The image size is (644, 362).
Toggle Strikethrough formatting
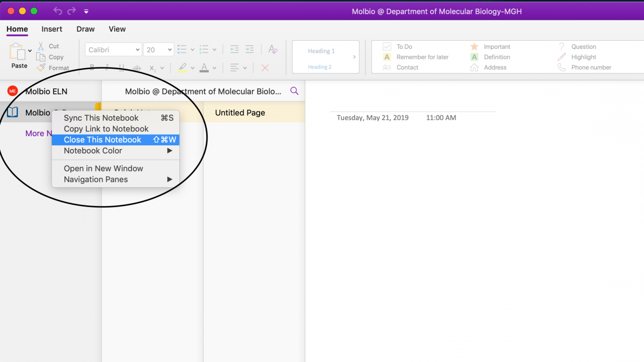click(137, 68)
